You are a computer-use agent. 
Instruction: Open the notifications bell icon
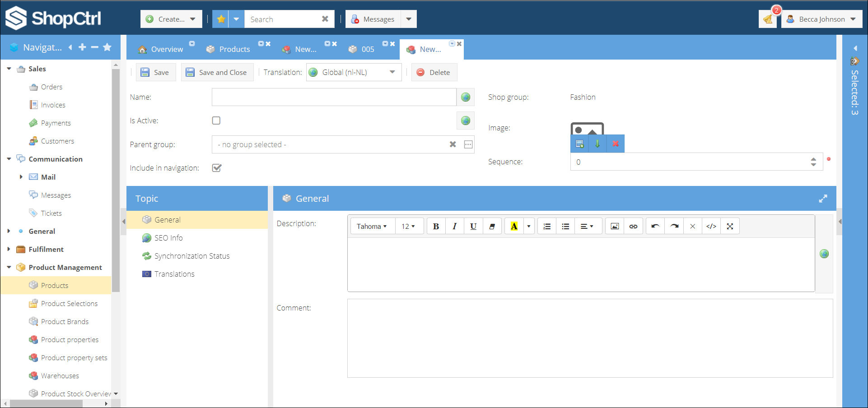click(x=768, y=19)
